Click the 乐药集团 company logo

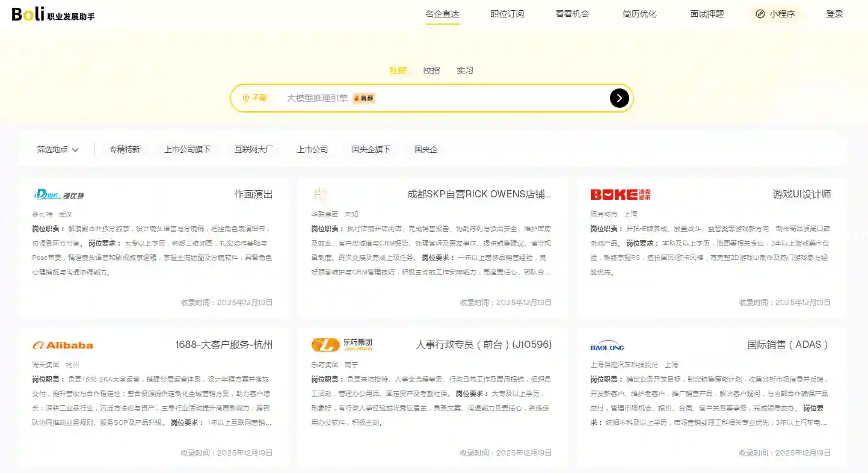(342, 345)
